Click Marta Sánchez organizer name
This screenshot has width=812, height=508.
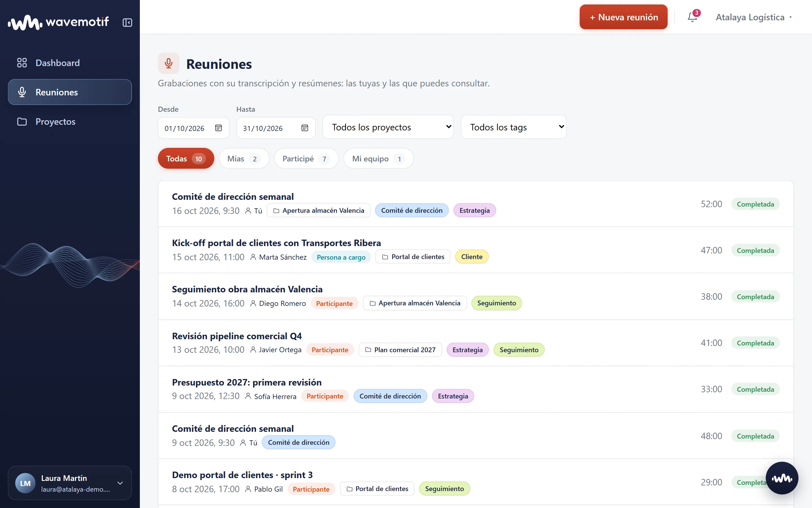(283, 257)
